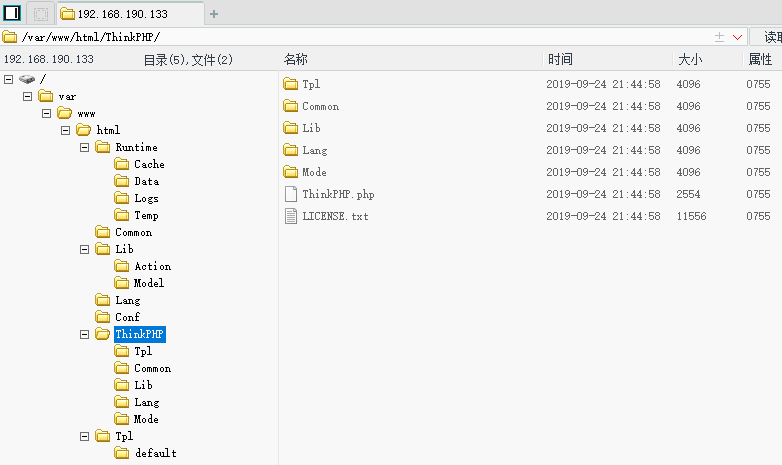Screen dimensions: 782x465
Task: Collapse the Lib node under html
Action: point(84,249)
